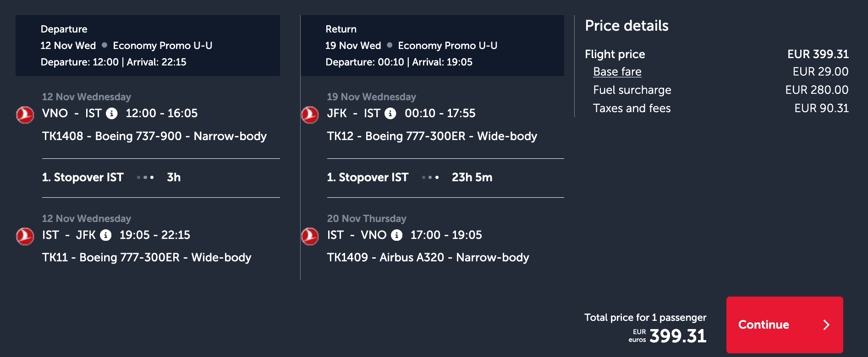
Task: Click Turkish Airlines logo beside TK1408 flight
Action: click(25, 115)
